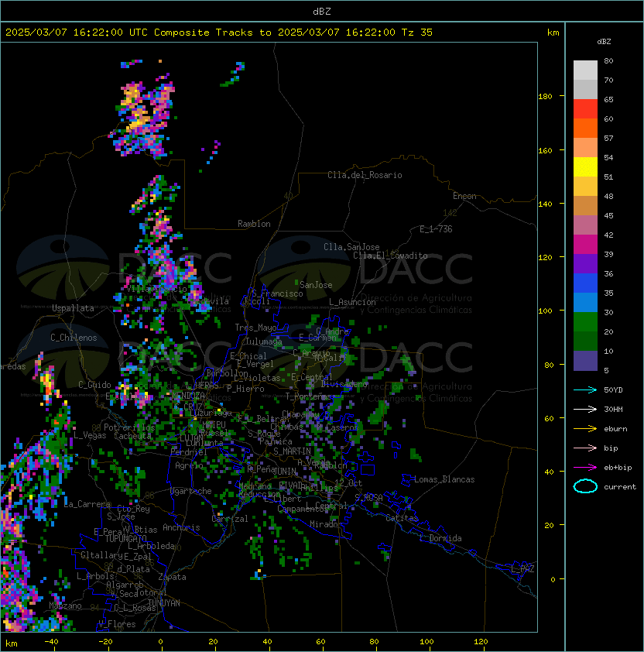The width and height of the screenshot is (644, 652).
Task: Click the -40 km horizontal axis tick
Action: click(51, 642)
